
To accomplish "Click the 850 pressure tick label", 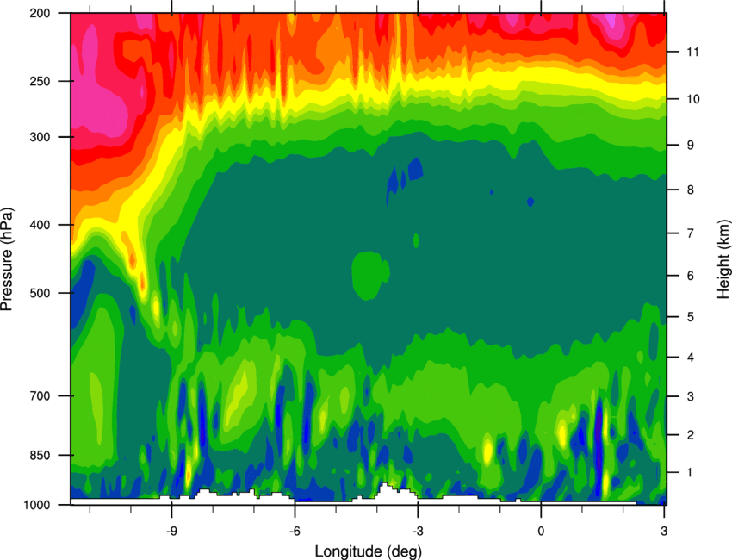I will (40, 456).
